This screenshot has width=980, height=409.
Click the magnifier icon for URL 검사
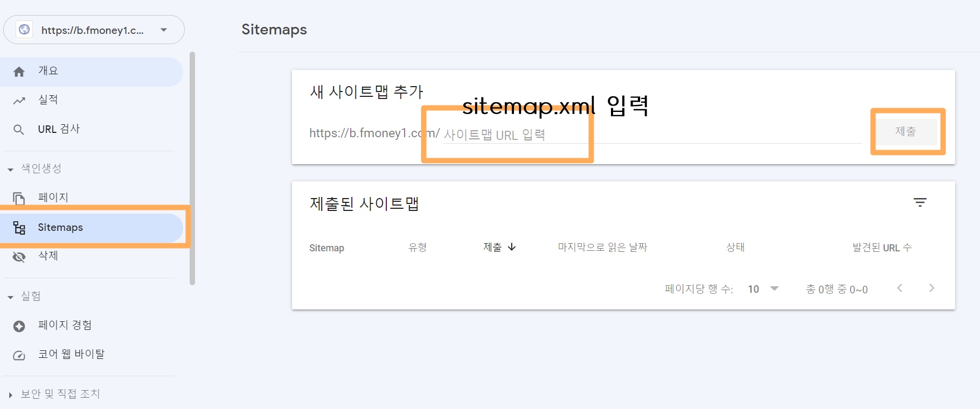[x=19, y=130]
